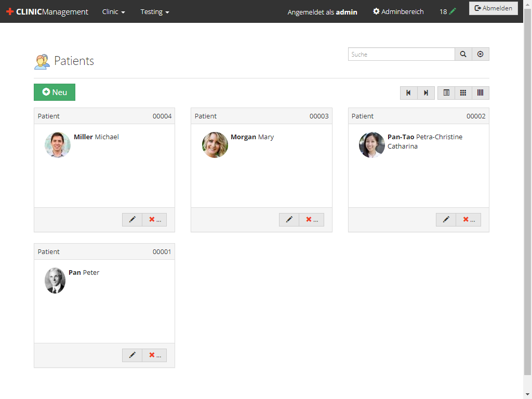The width and height of the screenshot is (532, 399).
Task: Click the Patients page heading icon
Action: pos(42,62)
